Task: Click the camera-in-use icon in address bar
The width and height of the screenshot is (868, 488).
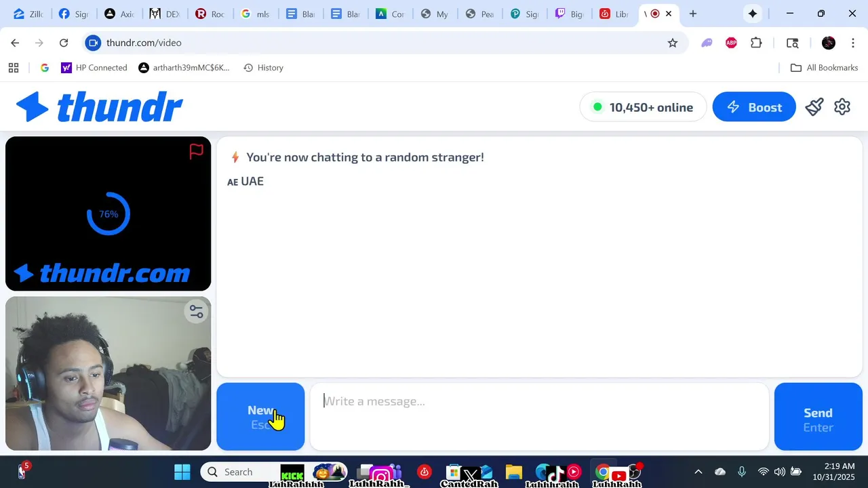Action: 94,43
